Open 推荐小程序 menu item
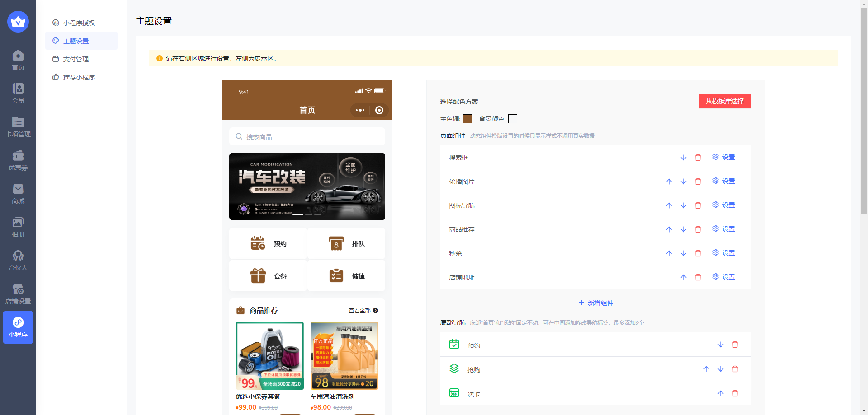Image resolution: width=868 pixels, height=415 pixels. click(81, 77)
